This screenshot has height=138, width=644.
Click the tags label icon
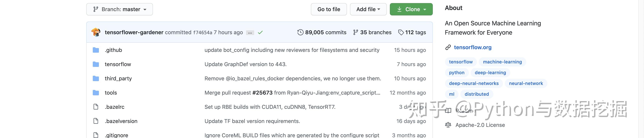tap(401, 32)
